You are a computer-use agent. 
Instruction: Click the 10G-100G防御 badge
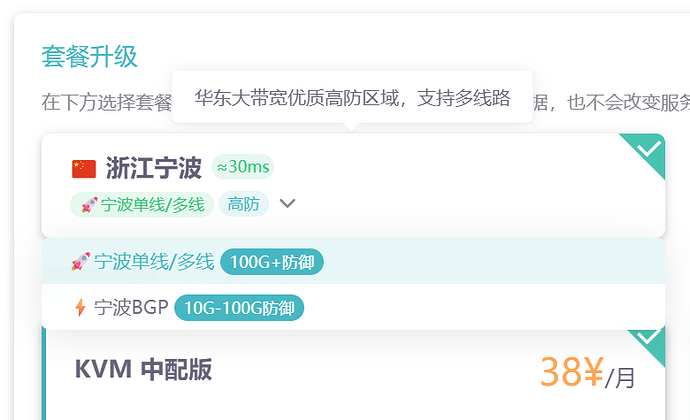[x=238, y=307]
